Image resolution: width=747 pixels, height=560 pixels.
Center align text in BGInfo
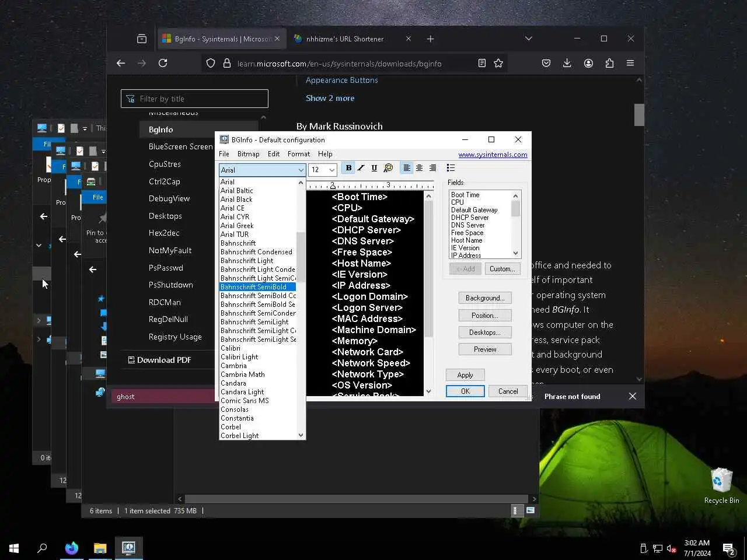419,168
